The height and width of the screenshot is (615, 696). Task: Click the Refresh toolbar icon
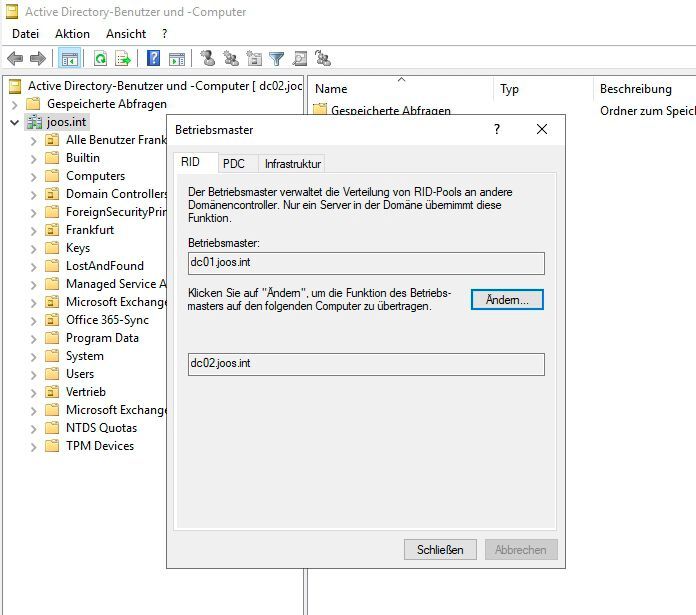point(100,58)
